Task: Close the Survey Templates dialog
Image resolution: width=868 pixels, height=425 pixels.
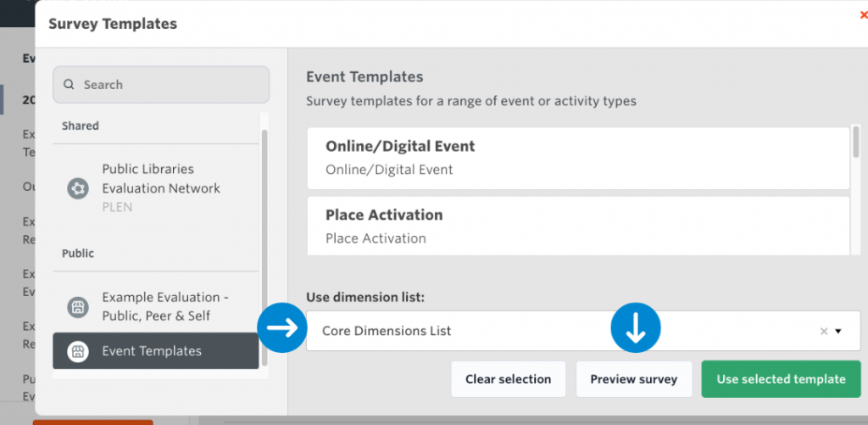Action: click(x=863, y=14)
